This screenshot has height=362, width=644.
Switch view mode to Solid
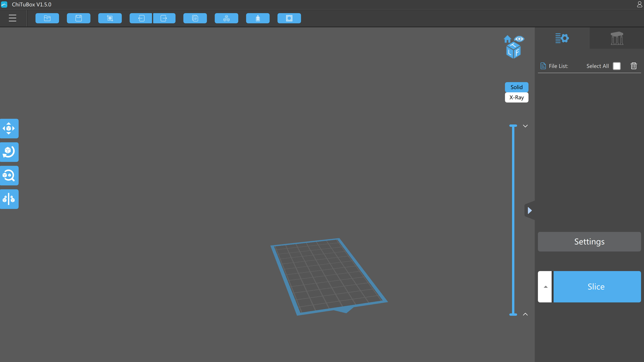click(517, 87)
